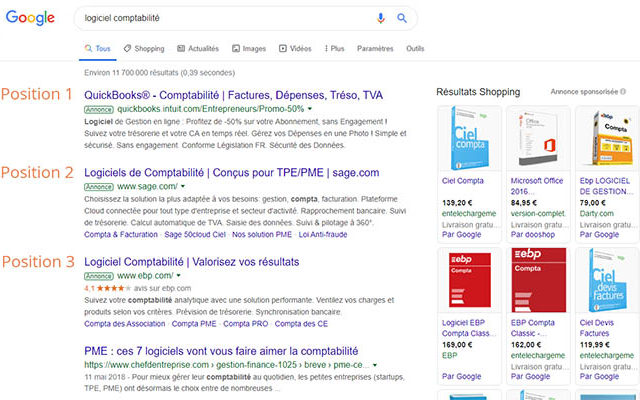Open Paramètres menu
Screen dimensions: 640x400
[x=375, y=49]
